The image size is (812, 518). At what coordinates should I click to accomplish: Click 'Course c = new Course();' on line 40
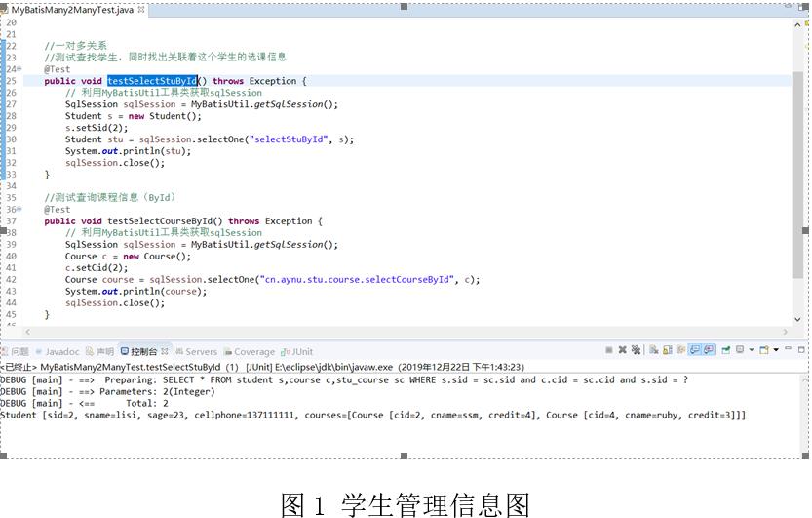(128, 256)
